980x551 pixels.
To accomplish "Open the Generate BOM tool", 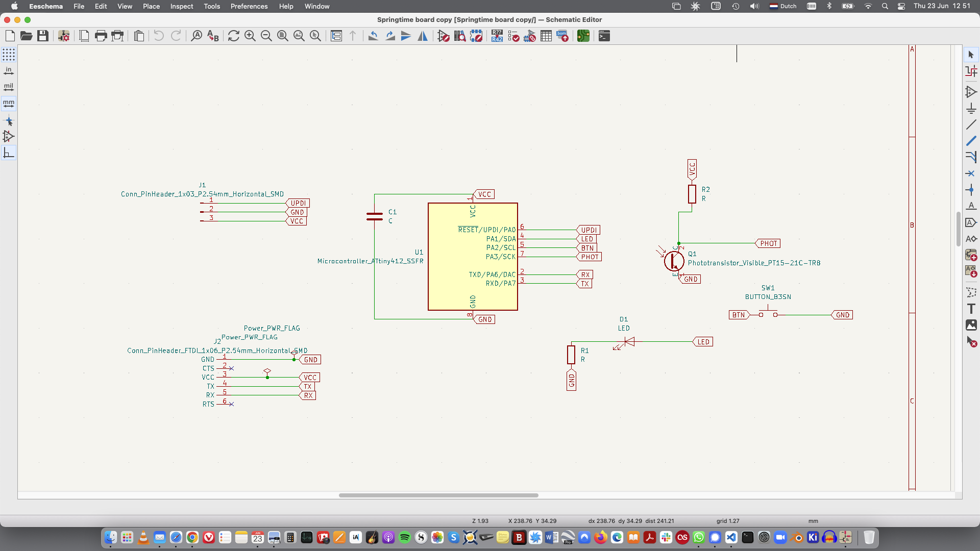I will tap(562, 36).
